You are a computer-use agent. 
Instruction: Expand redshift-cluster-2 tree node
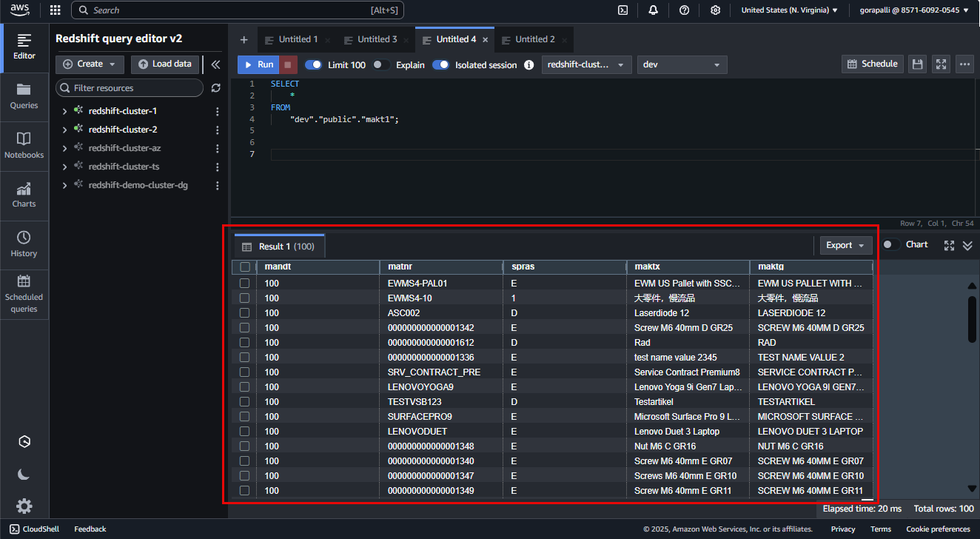coord(64,130)
